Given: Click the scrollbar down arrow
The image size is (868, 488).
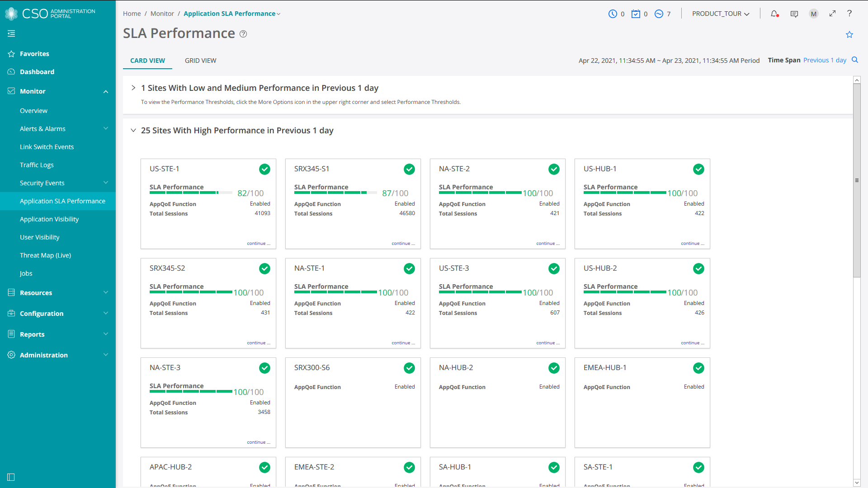Looking at the screenshot, I should coord(857,483).
